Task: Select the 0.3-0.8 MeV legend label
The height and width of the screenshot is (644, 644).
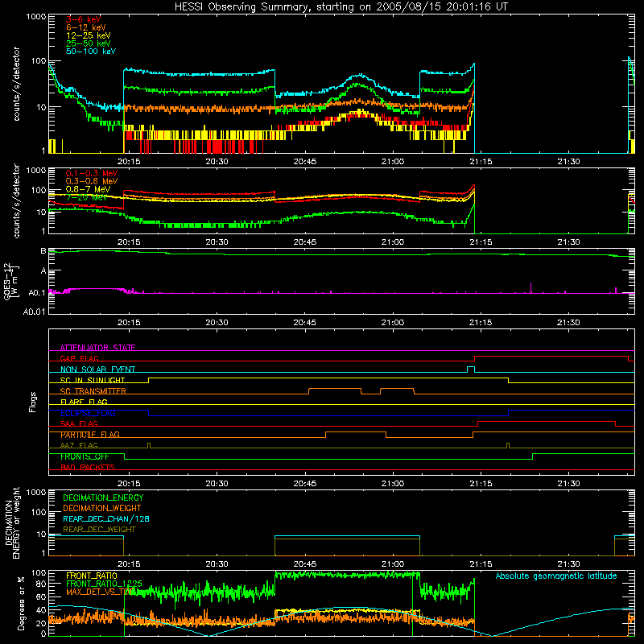Action: [x=92, y=181]
